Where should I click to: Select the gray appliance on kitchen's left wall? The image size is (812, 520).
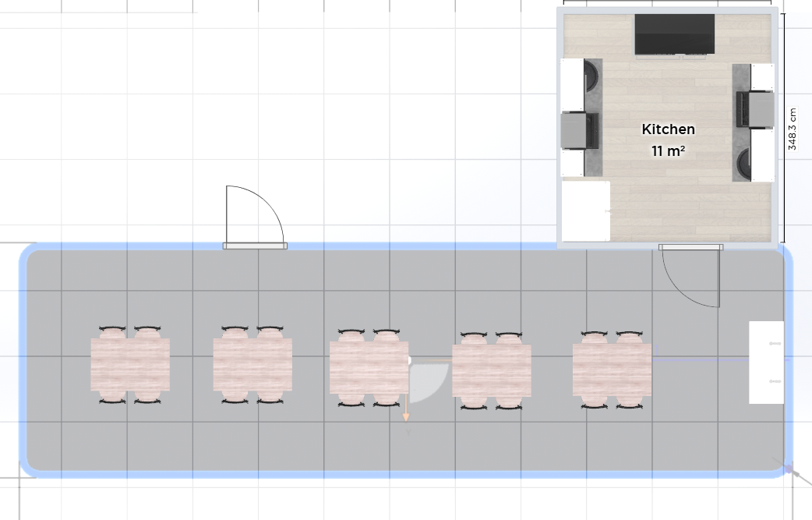point(580,130)
